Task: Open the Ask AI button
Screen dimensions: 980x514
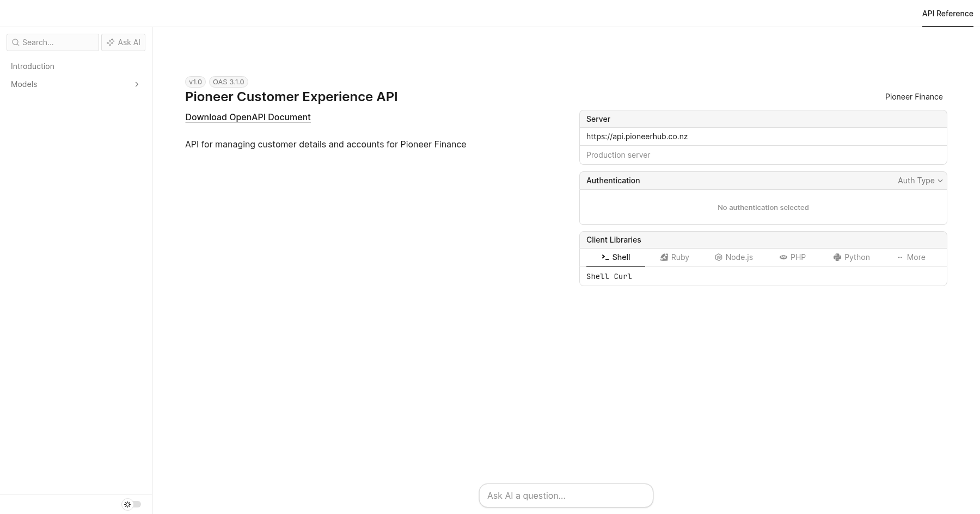Action: click(123, 42)
